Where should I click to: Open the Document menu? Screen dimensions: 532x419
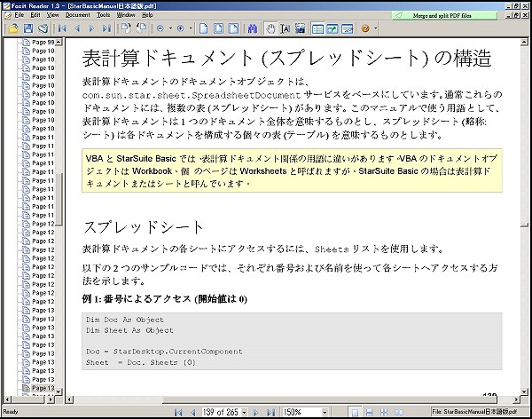77,15
